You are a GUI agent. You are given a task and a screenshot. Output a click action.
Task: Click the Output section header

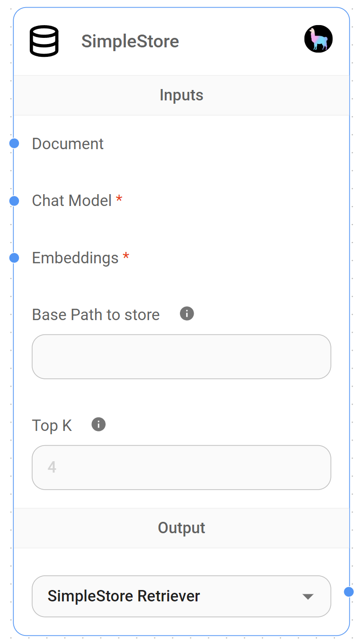pos(181,528)
